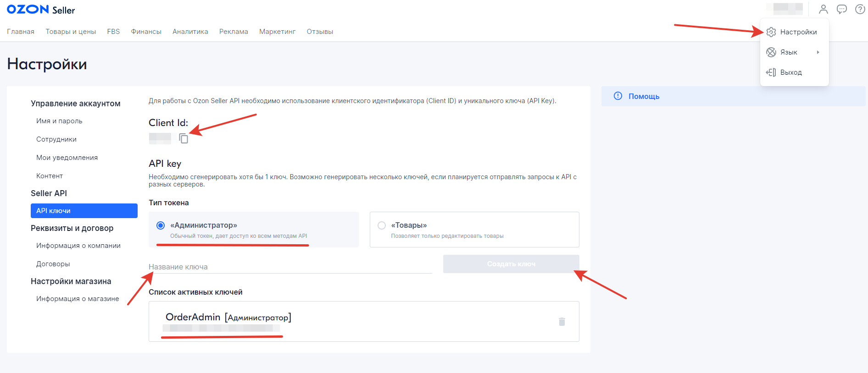Viewport: 868px width, 373px height.
Task: Open the Сотрудники settings page
Action: [x=56, y=139]
